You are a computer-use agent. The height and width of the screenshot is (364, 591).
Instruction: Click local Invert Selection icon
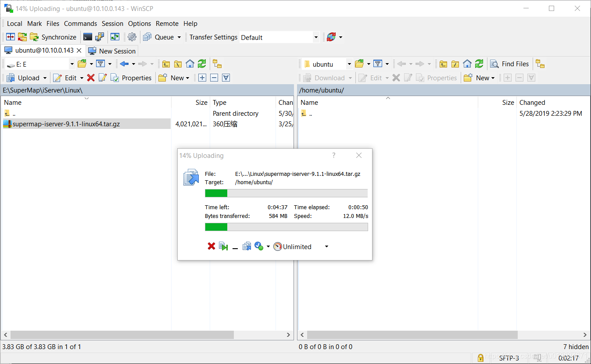coord(226,78)
